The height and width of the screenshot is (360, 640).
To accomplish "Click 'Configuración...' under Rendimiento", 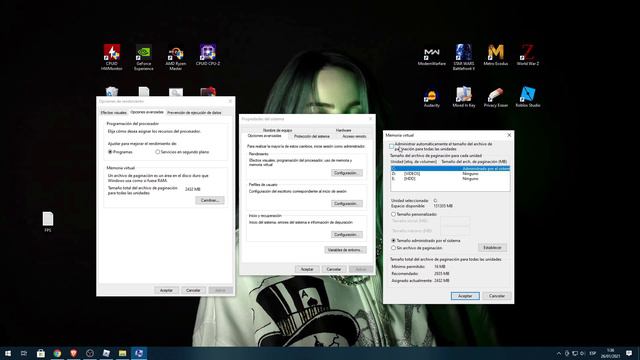I will point(346,173).
